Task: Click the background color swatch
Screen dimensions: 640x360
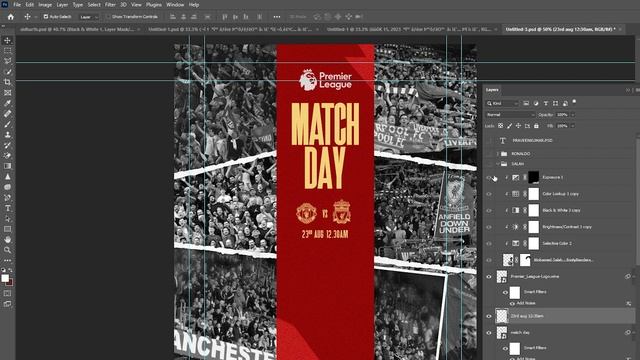Action: [10, 282]
